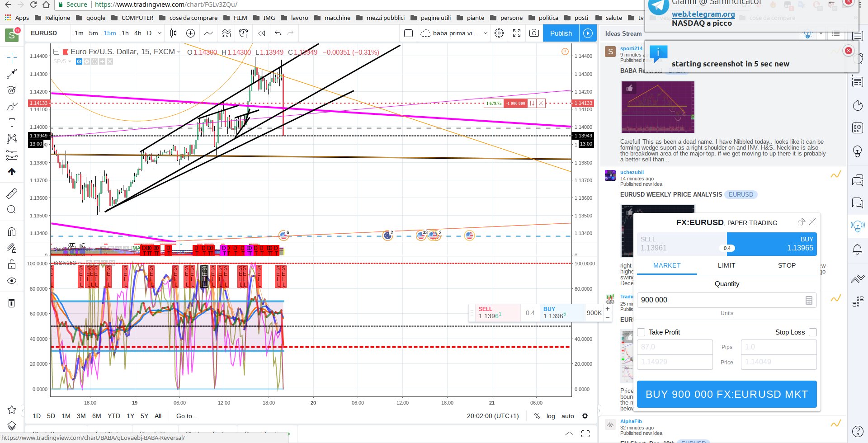Enable the Stop Loss checkbox
This screenshot has width=868, height=443.
813,332
